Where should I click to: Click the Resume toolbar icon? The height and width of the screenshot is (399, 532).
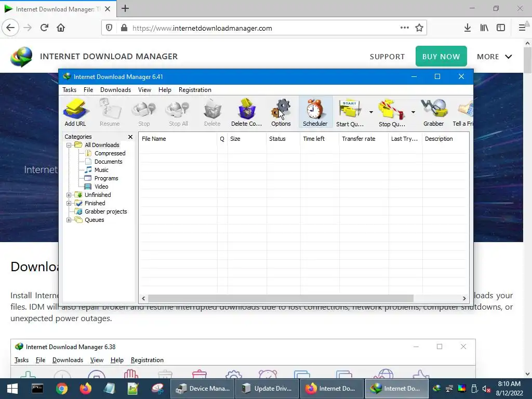tap(110, 112)
